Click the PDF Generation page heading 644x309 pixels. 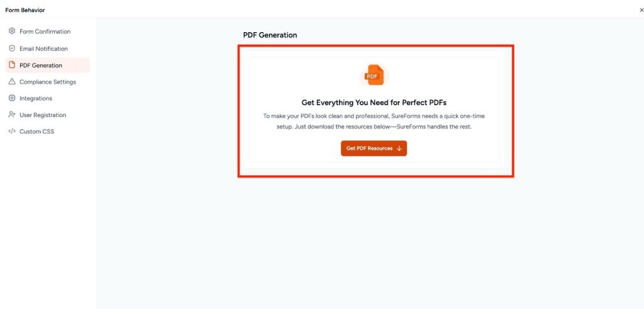270,35
